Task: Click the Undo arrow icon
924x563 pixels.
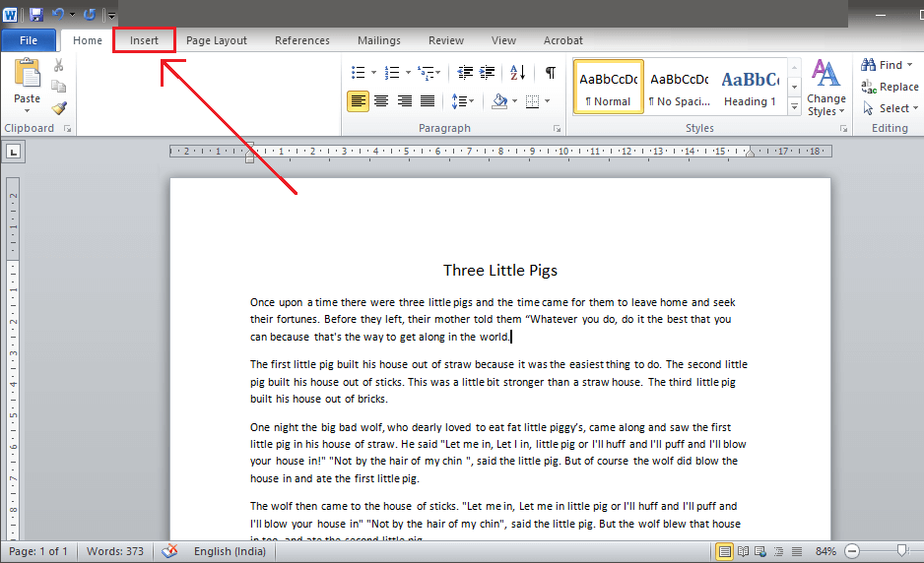Action: pyautogui.click(x=58, y=15)
